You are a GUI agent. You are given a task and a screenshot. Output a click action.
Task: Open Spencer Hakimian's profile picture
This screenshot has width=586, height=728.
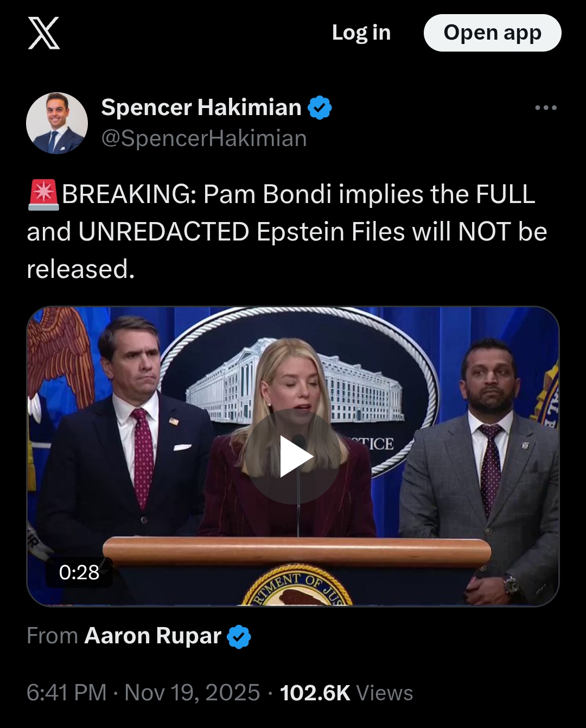(x=57, y=123)
